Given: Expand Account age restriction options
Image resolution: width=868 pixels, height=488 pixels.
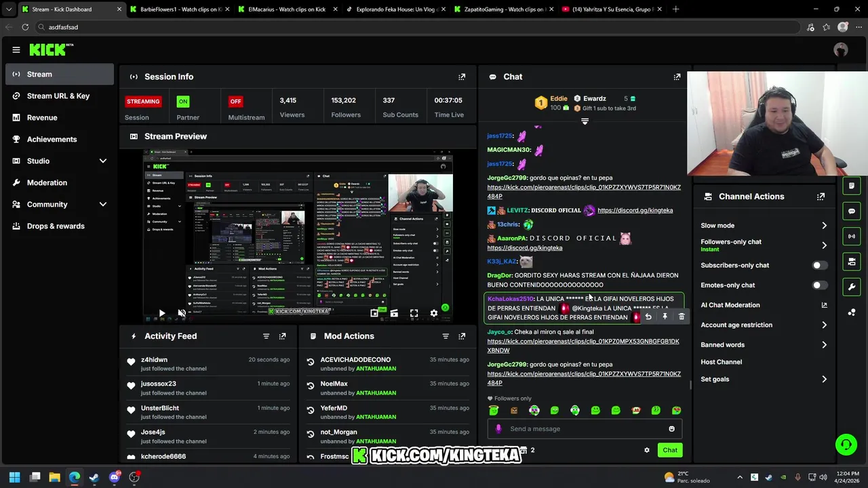Looking at the screenshot, I should [824, 325].
